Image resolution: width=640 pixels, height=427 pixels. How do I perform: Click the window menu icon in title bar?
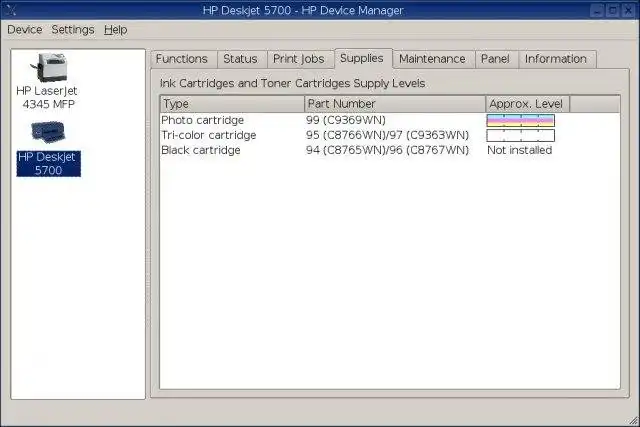[x=11, y=10]
